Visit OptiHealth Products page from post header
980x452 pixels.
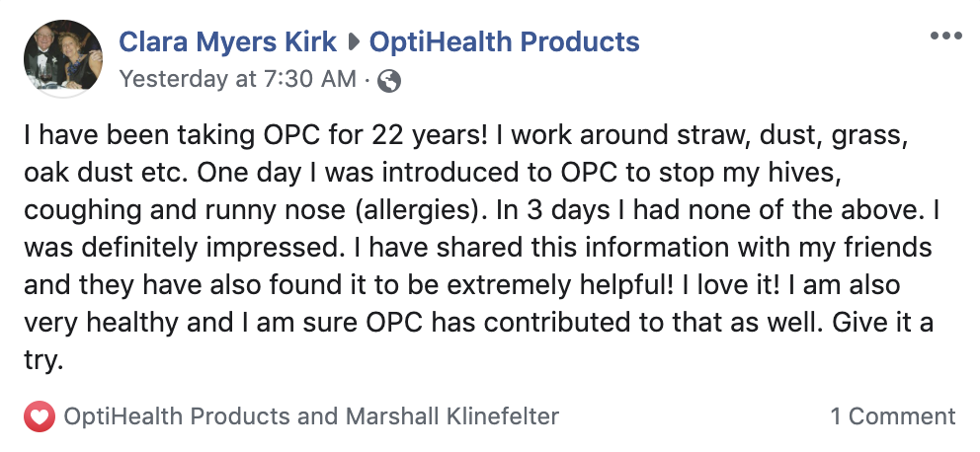[505, 41]
